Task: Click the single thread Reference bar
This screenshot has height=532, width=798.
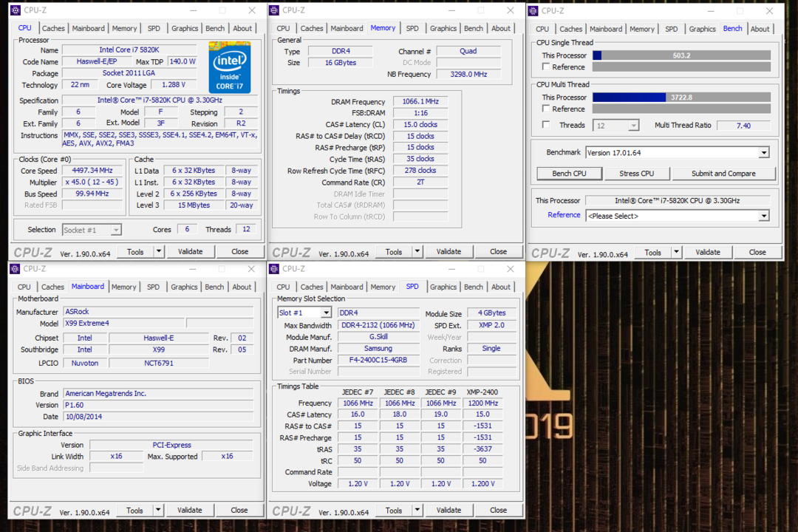Action: (x=681, y=66)
